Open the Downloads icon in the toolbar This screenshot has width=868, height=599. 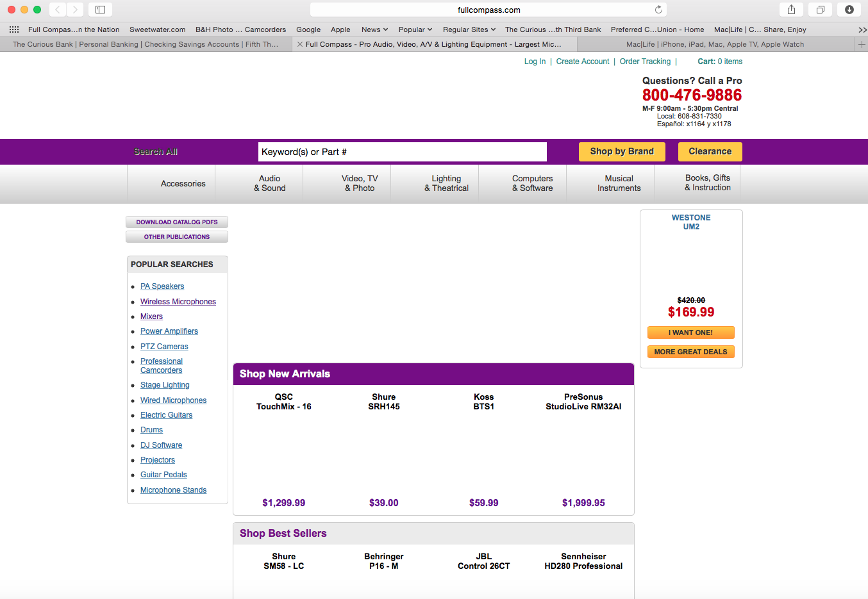tap(849, 10)
